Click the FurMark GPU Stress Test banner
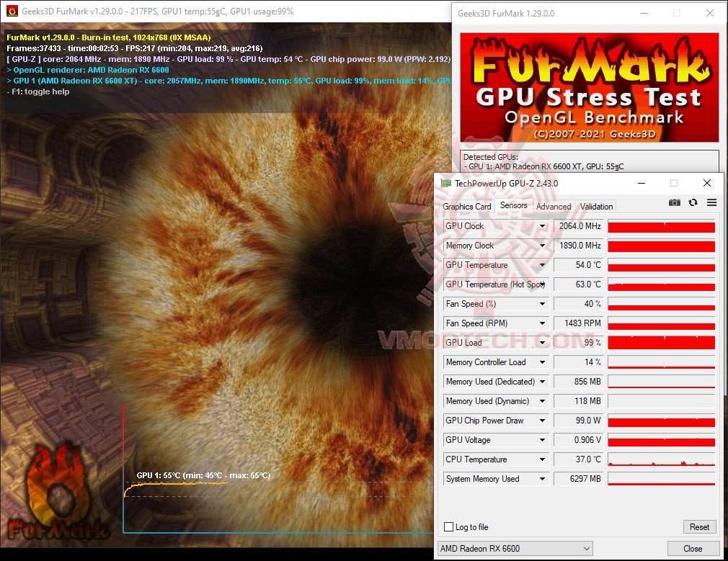The height and width of the screenshot is (561, 728). [x=588, y=86]
